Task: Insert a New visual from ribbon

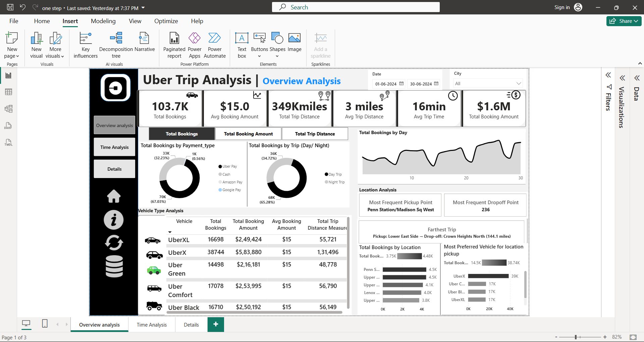Action: 36,45
